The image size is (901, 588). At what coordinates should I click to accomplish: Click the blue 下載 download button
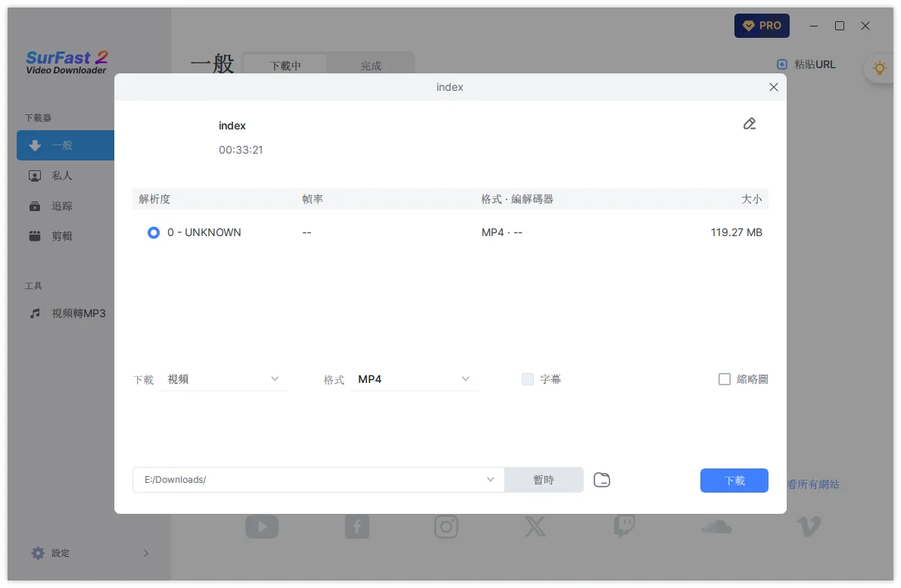tap(734, 481)
